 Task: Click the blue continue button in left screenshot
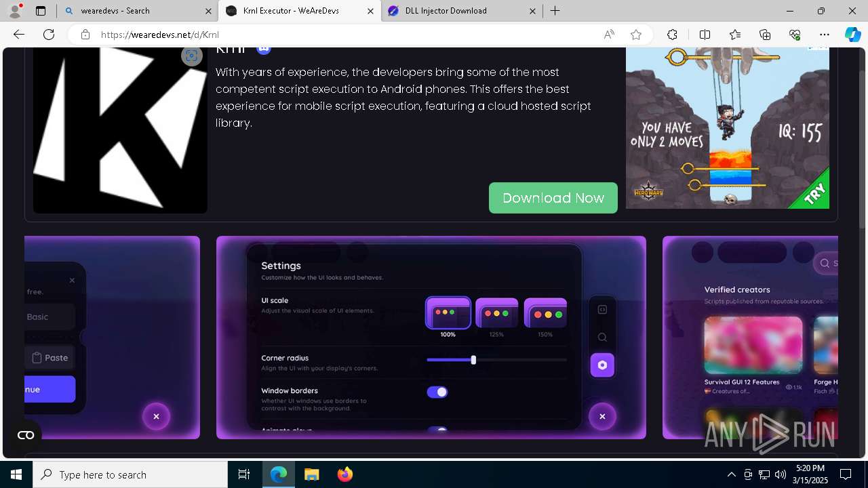50,389
